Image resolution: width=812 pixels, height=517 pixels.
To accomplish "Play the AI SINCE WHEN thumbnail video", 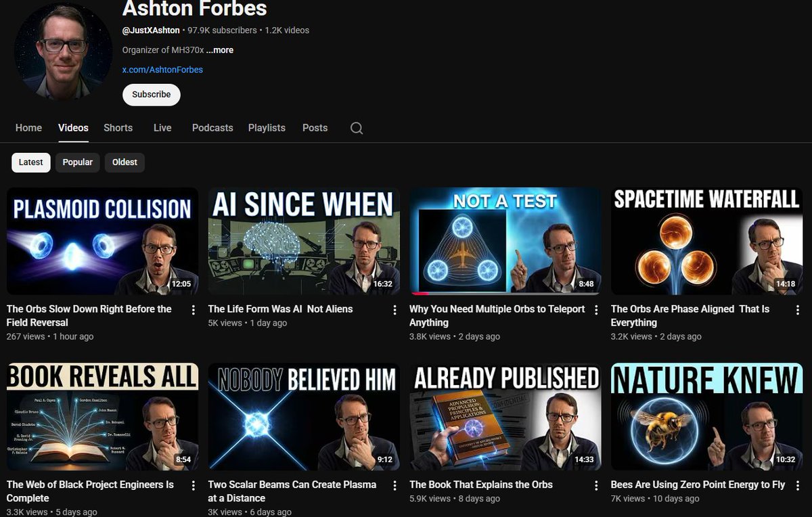I will coord(304,242).
